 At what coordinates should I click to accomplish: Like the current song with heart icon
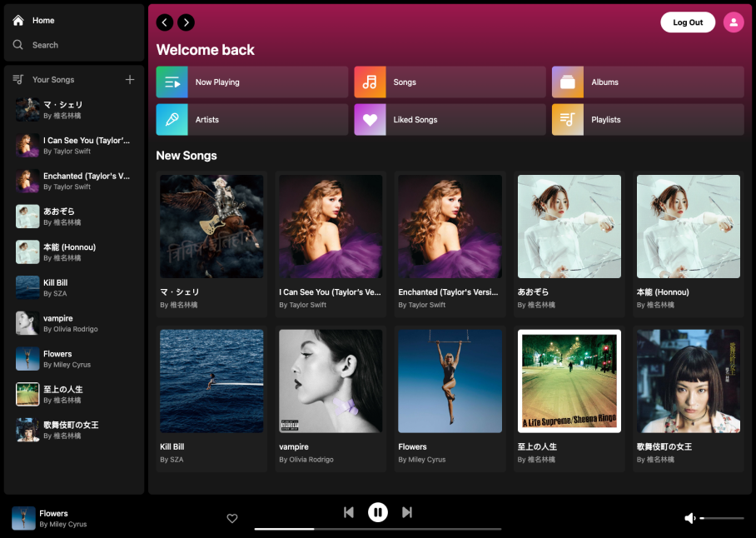coord(232,518)
